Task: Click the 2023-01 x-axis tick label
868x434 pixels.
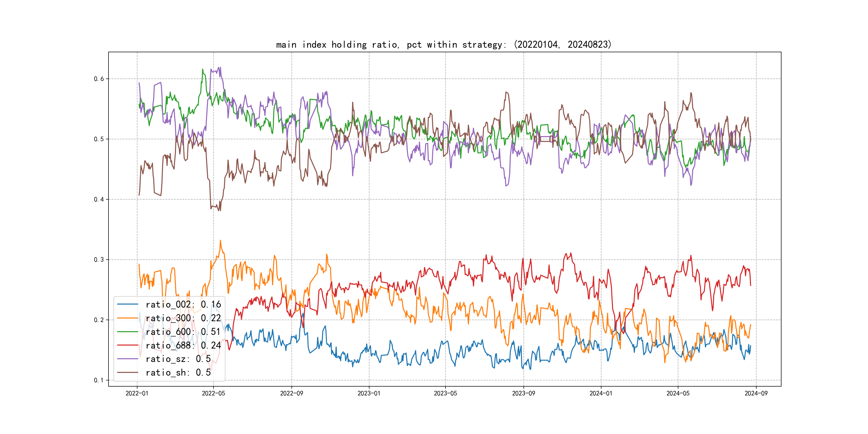Action: (x=369, y=394)
